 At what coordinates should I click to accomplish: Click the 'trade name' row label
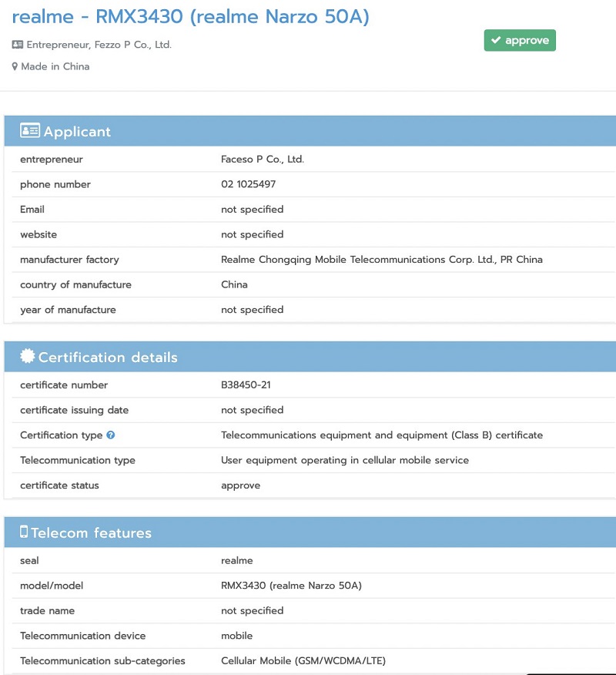coord(47,611)
